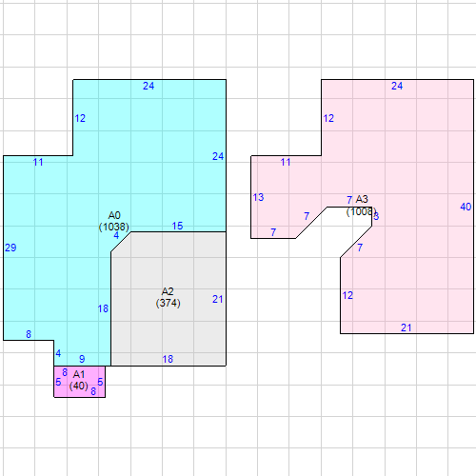Click the 7 dimension below A3's 13 label
Image resolution: width=476 pixels, height=476 pixels.
(273, 232)
